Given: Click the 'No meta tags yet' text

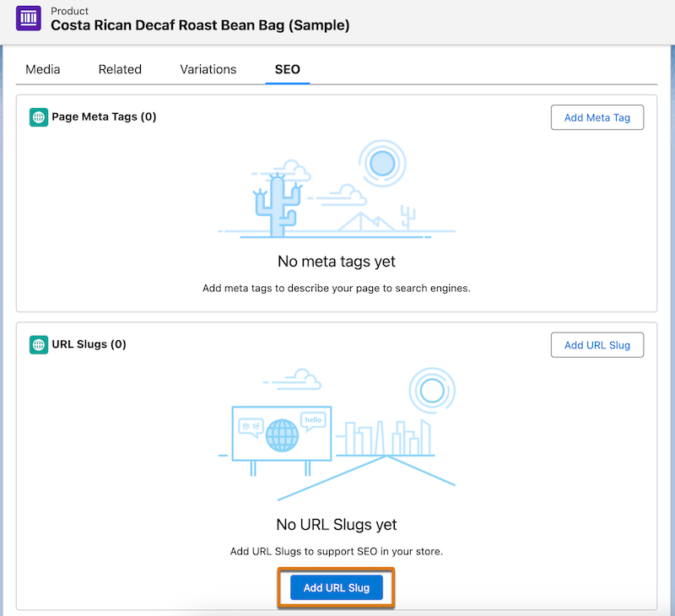Looking at the screenshot, I should (336, 262).
